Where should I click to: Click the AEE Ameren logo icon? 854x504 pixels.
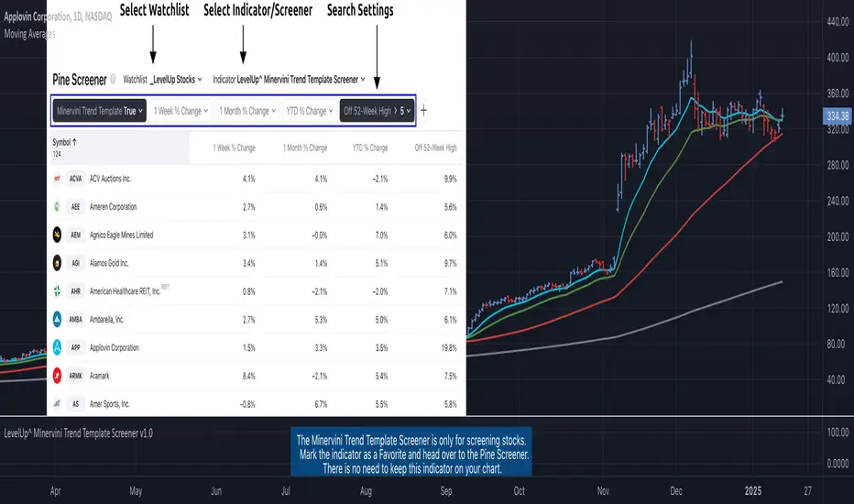pyautogui.click(x=57, y=207)
